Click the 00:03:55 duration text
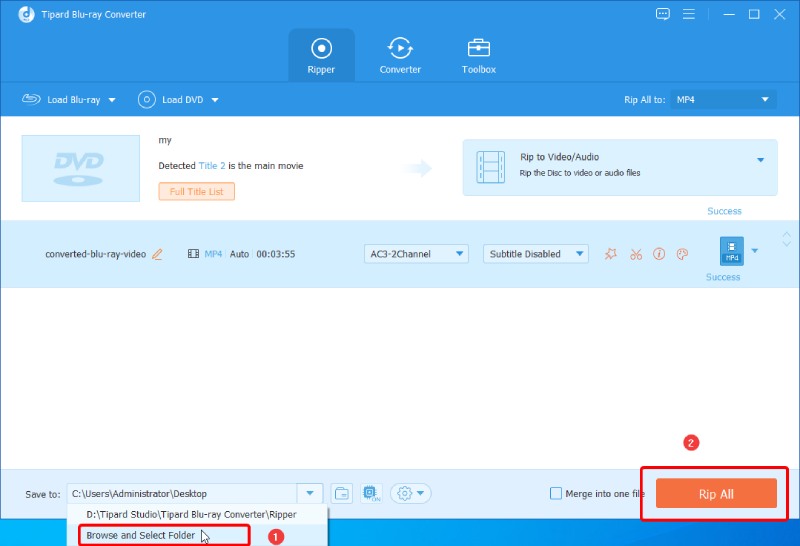 click(x=276, y=254)
